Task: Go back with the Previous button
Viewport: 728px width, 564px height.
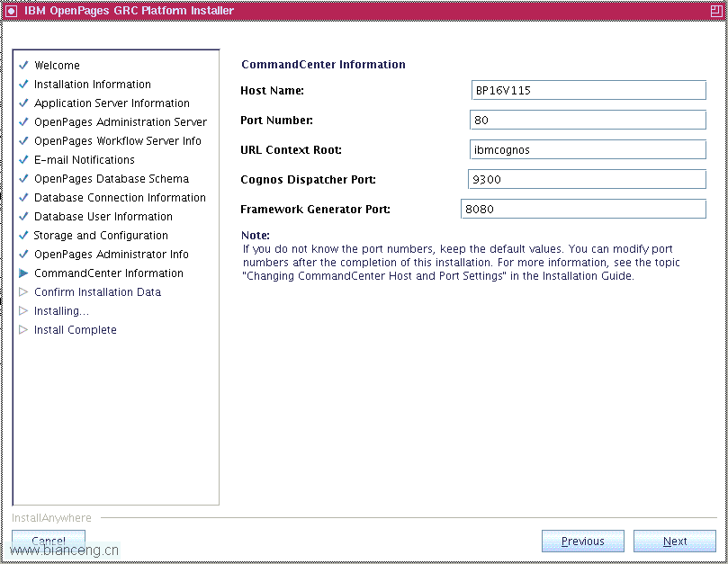Action: [583, 542]
